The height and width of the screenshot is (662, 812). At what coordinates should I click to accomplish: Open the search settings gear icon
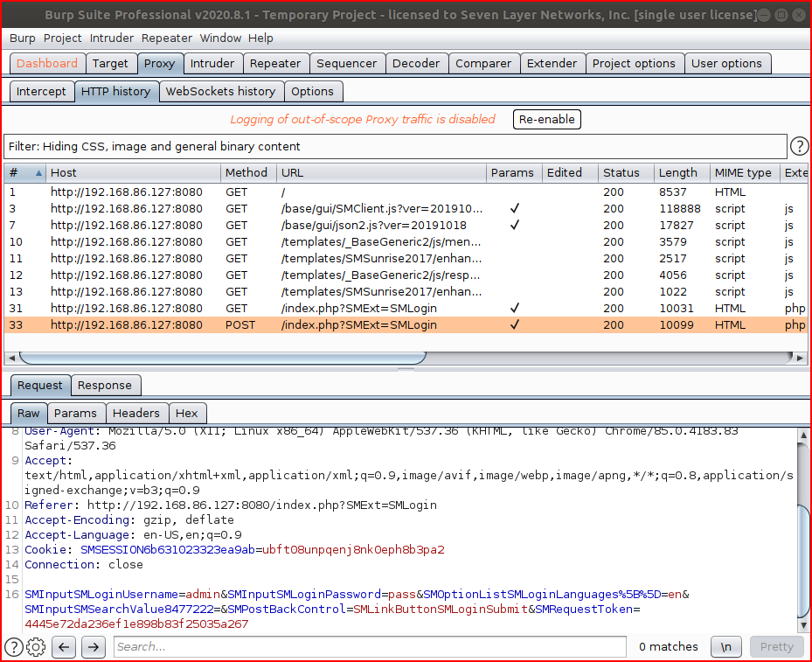click(36, 647)
